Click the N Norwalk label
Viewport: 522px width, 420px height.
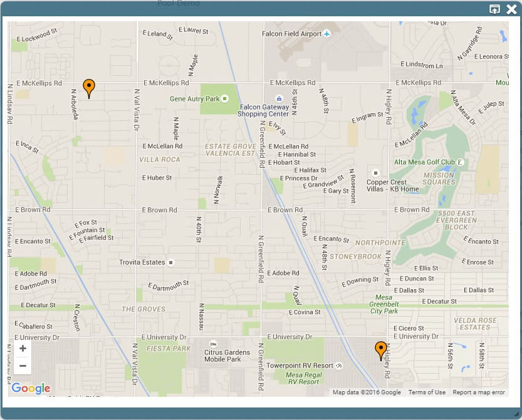[217, 190]
